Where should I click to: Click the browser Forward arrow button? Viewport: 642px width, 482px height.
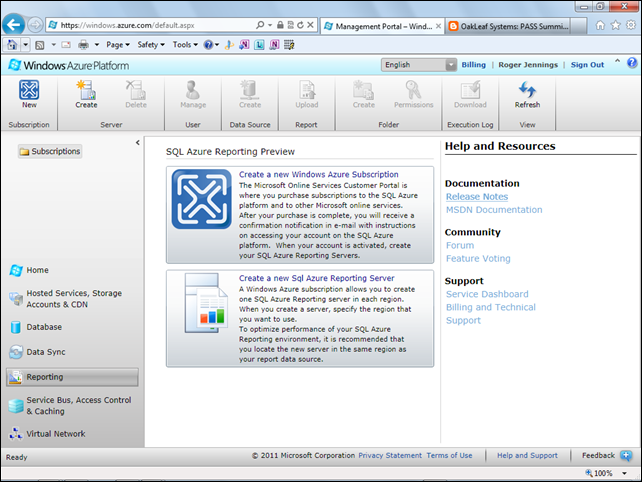pyautogui.click(x=35, y=25)
